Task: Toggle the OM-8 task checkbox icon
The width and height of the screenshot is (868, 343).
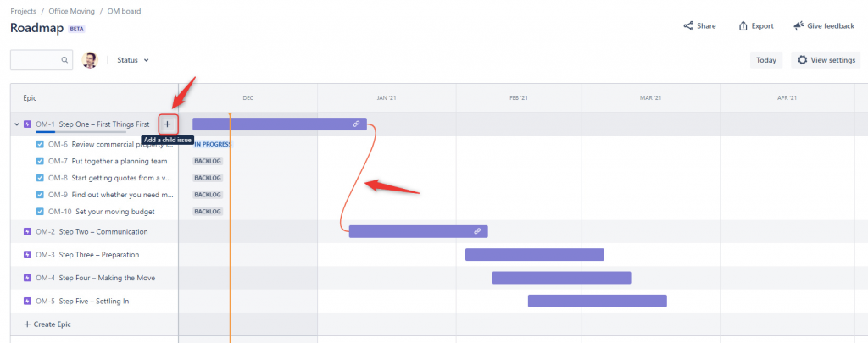Action: (x=40, y=178)
